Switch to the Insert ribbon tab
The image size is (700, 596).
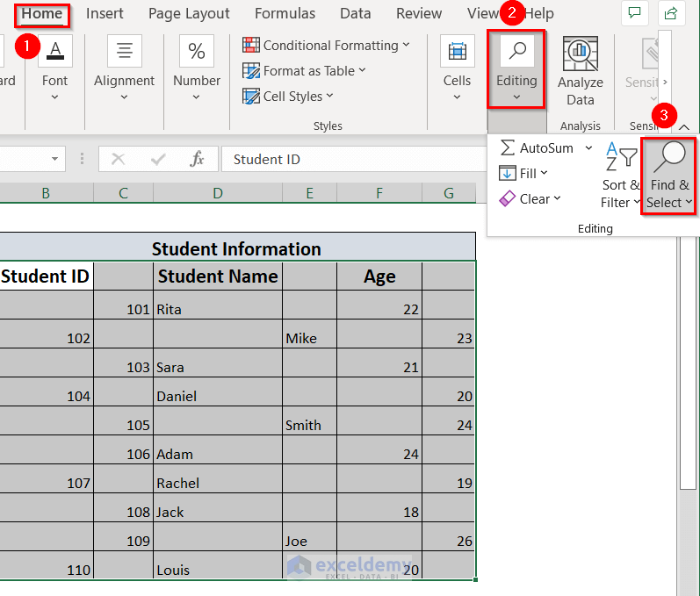coord(105,13)
